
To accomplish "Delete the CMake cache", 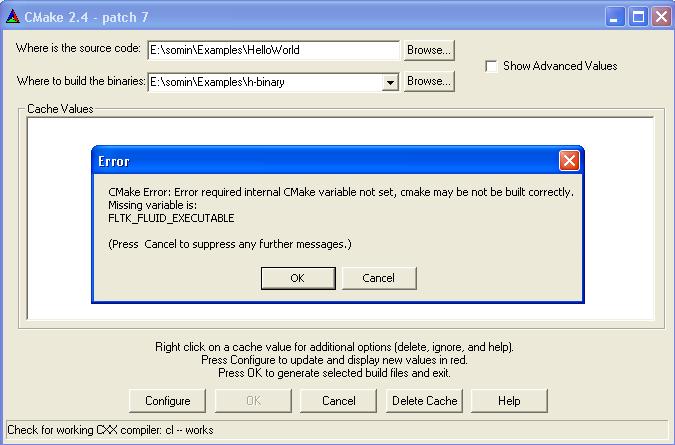I will pos(424,401).
